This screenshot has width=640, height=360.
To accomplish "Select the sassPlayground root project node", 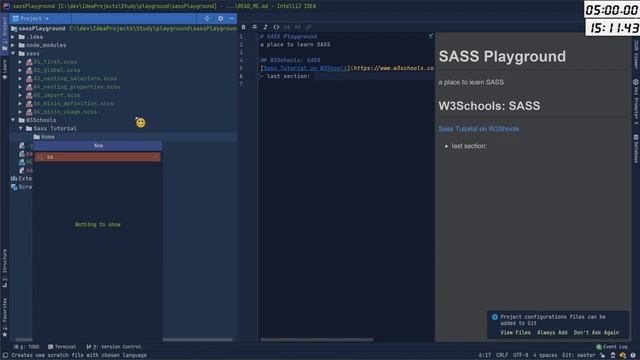I will pos(42,29).
